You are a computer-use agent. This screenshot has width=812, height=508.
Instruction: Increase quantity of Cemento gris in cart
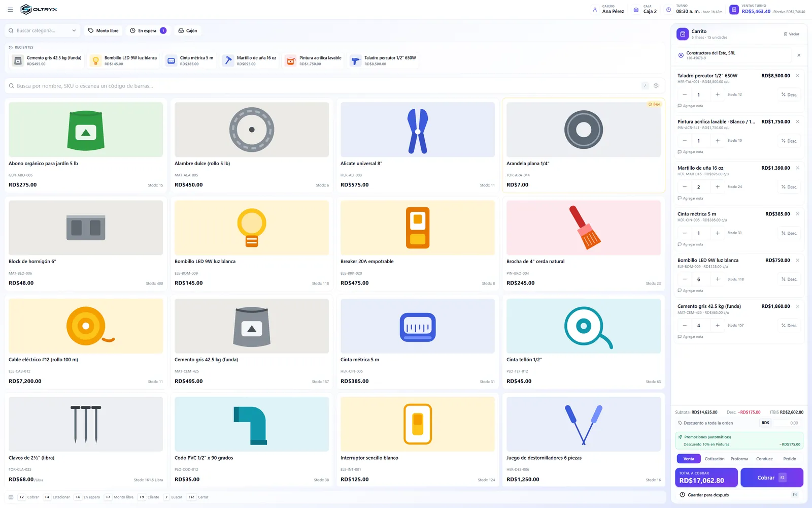tap(717, 326)
